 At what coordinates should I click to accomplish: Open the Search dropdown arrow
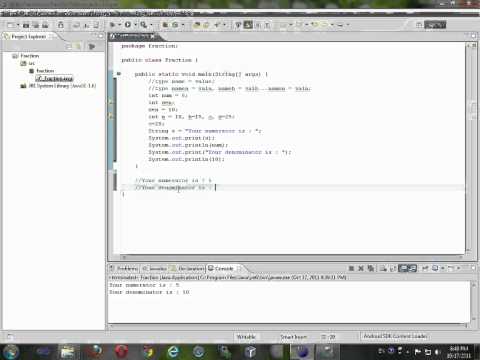[x=224, y=25]
